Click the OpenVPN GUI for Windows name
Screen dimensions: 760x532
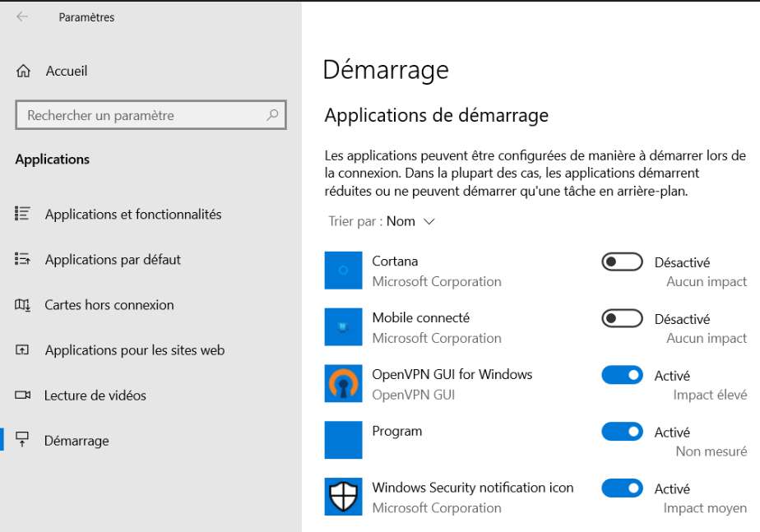pos(452,374)
